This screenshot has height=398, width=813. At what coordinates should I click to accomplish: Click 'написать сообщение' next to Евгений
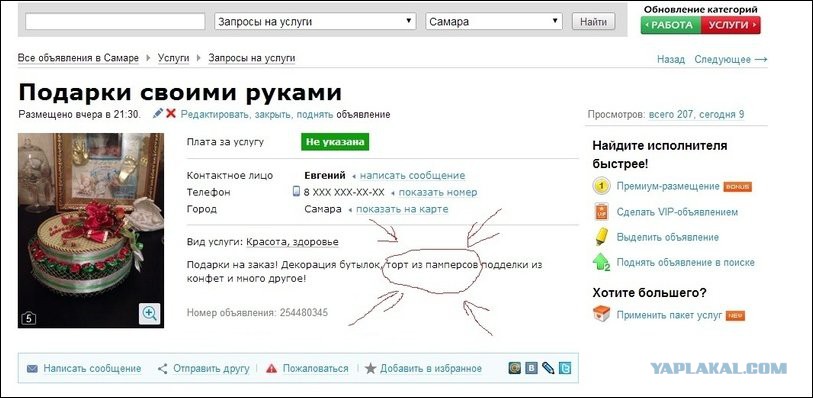412,176
